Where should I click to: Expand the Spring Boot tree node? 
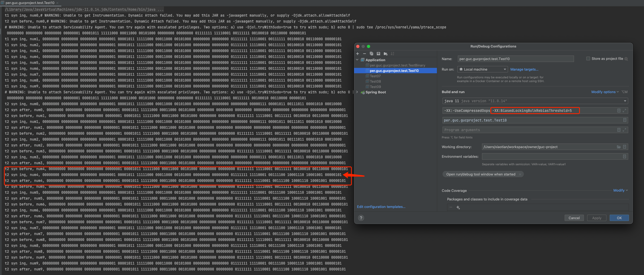pos(357,92)
